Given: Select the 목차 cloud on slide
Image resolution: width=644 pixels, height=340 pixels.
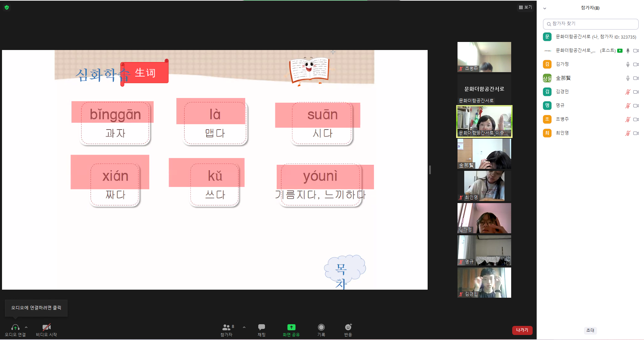Looking at the screenshot, I should [344, 271].
